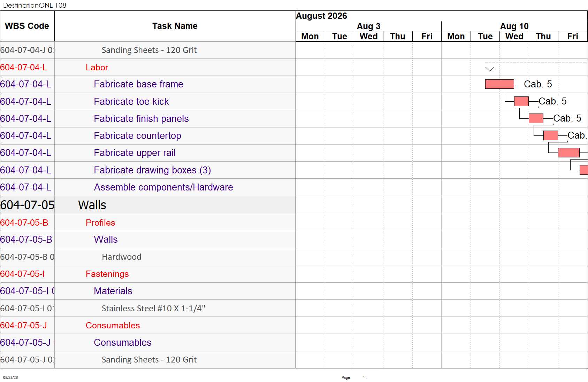Click the Aug 3 week header
The width and height of the screenshot is (588, 382).
pos(368,26)
